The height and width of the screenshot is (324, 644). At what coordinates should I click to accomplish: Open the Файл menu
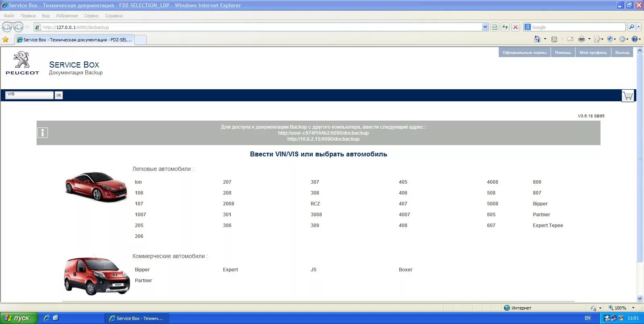click(x=9, y=16)
